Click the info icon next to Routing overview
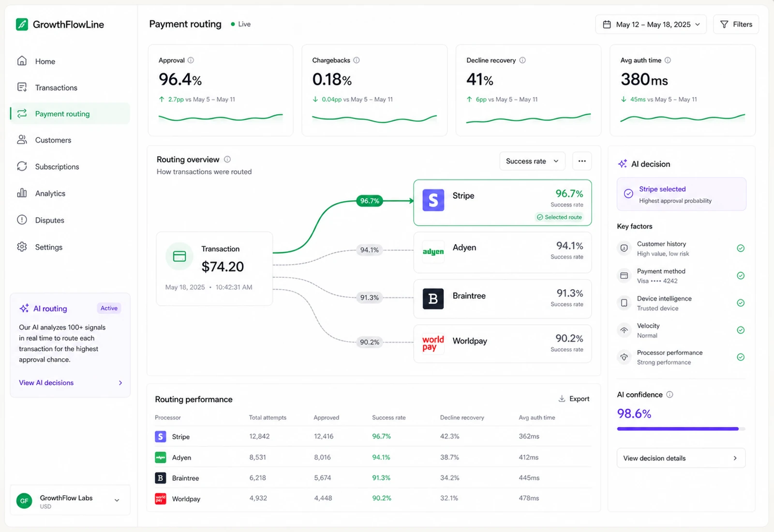This screenshot has width=774, height=532. click(227, 159)
